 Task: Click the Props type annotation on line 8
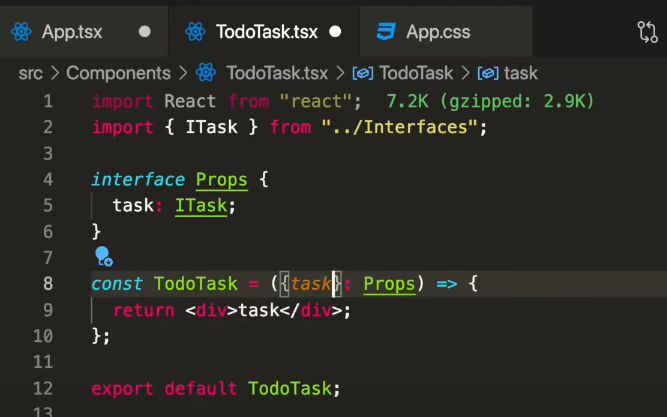tap(389, 284)
